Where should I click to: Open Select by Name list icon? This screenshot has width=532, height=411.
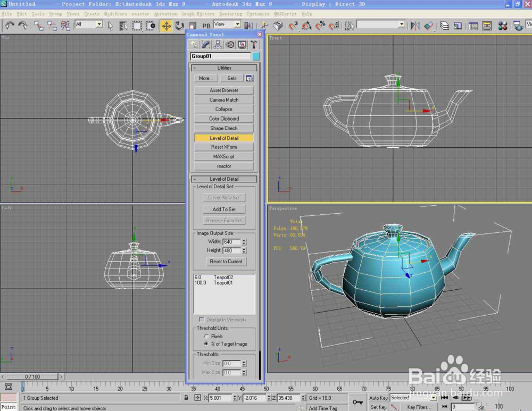click(x=123, y=26)
